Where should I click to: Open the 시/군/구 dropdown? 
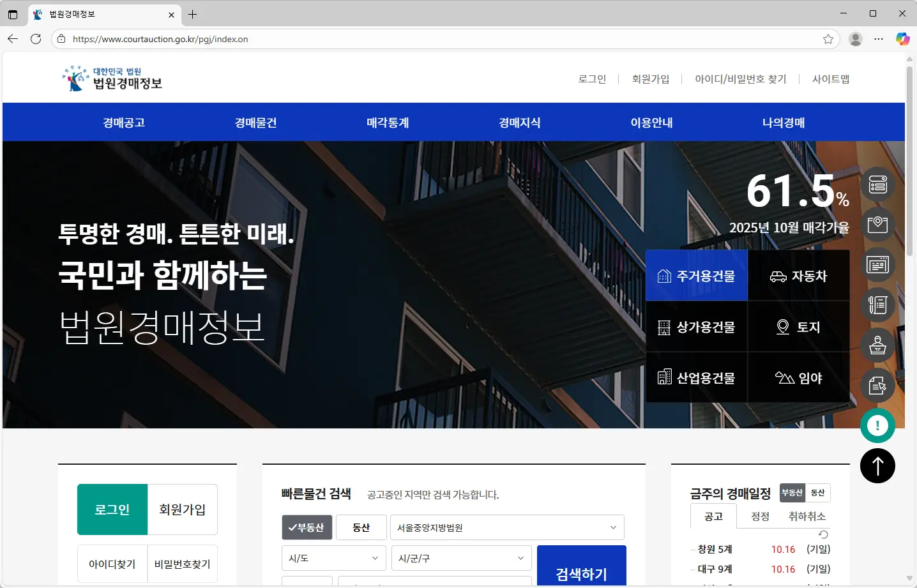click(461, 558)
